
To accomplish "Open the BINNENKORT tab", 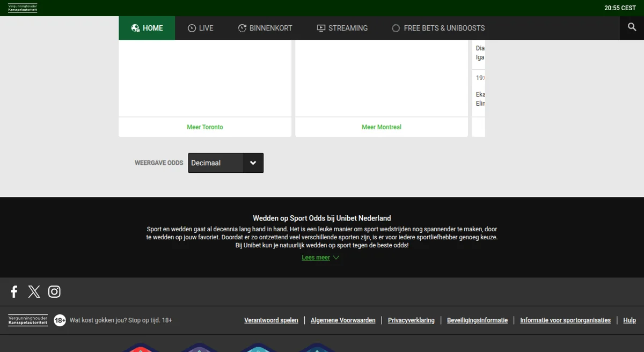I will coord(265,28).
